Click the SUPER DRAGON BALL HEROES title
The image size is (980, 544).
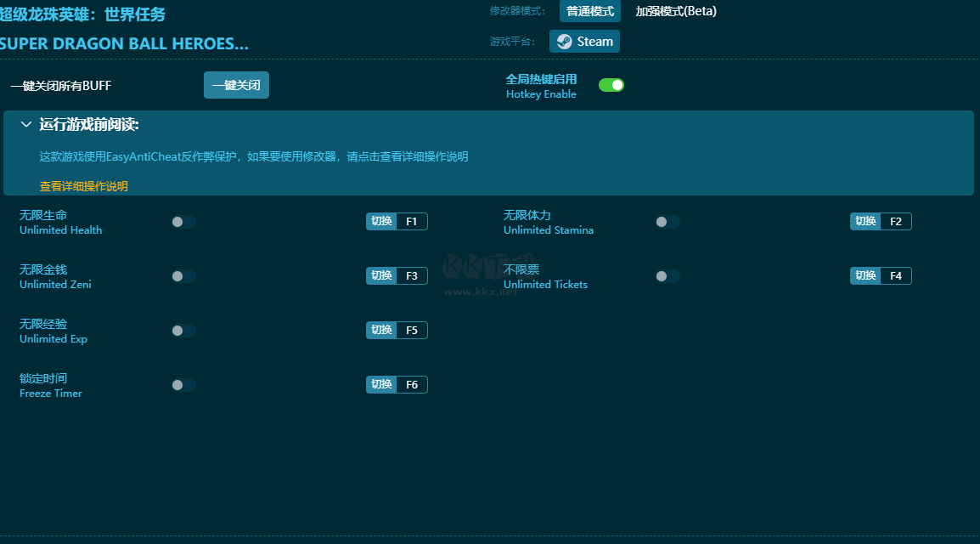pyautogui.click(x=124, y=43)
